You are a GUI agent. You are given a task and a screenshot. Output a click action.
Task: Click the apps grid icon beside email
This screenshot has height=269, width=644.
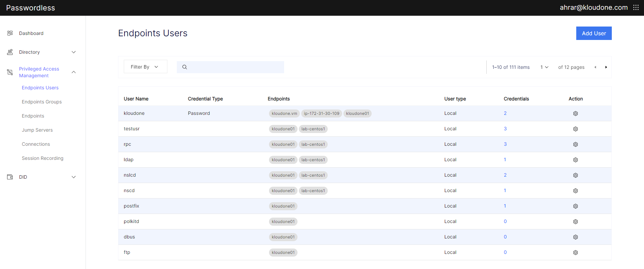(x=636, y=7)
